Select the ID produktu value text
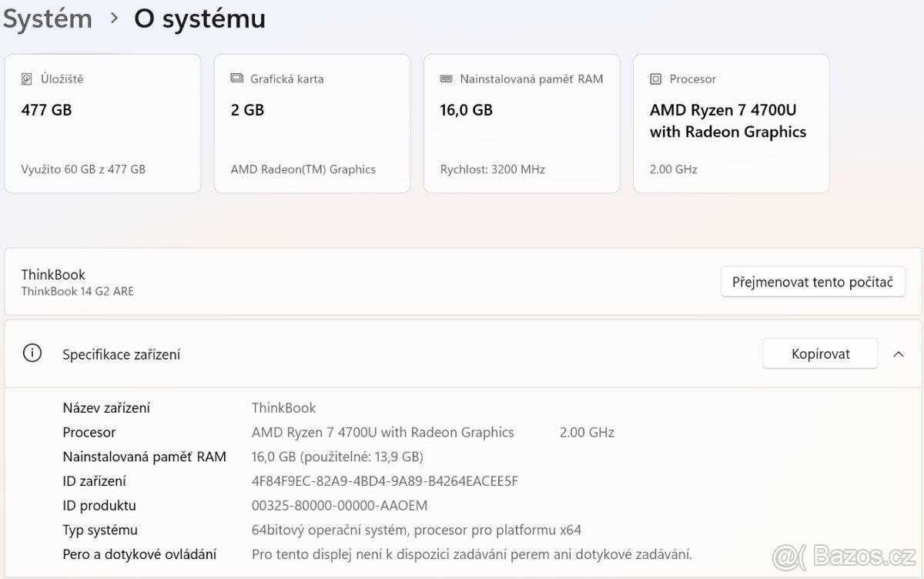This screenshot has height=579, width=924. point(340,506)
